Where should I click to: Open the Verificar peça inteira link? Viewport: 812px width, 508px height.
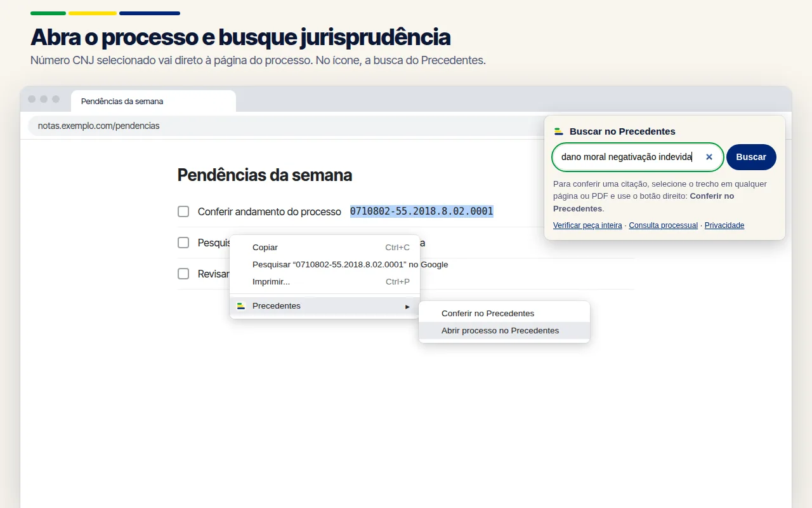[587, 225]
